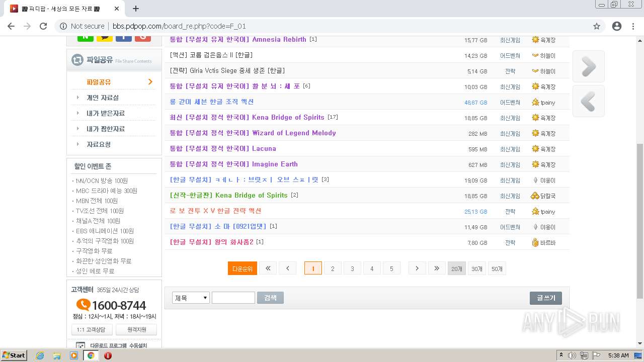Select page 1
Viewport: 644px width, 362px height.
(x=313, y=268)
